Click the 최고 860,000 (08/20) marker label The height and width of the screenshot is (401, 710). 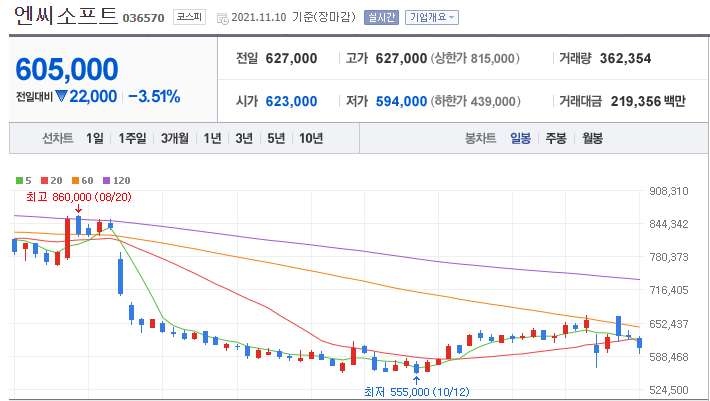pos(79,197)
